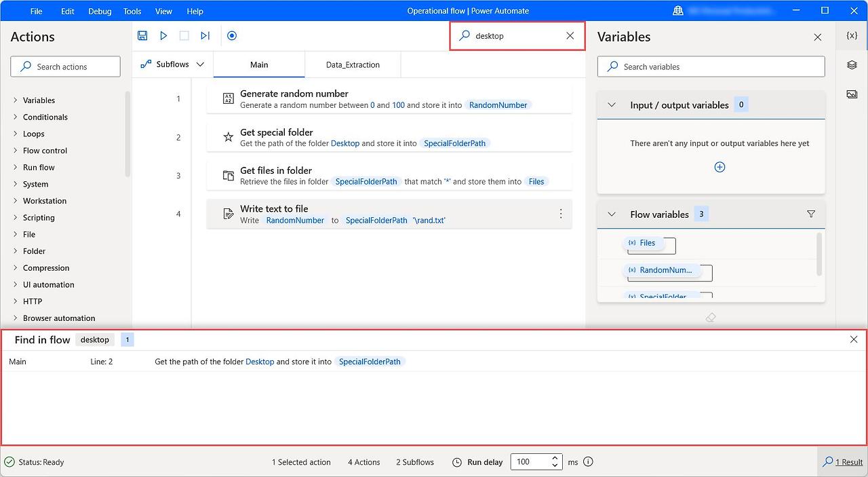Expand the HTTP actions group
Screen dimensions: 868x477
[x=16, y=301]
